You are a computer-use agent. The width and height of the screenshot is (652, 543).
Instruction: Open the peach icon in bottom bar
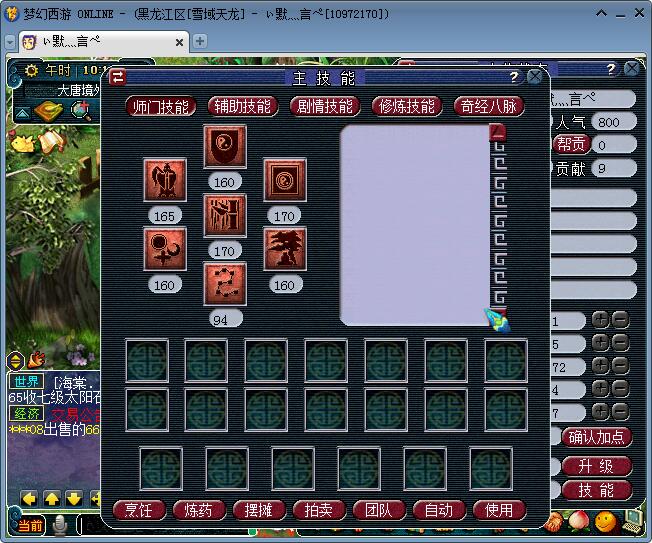[578, 521]
